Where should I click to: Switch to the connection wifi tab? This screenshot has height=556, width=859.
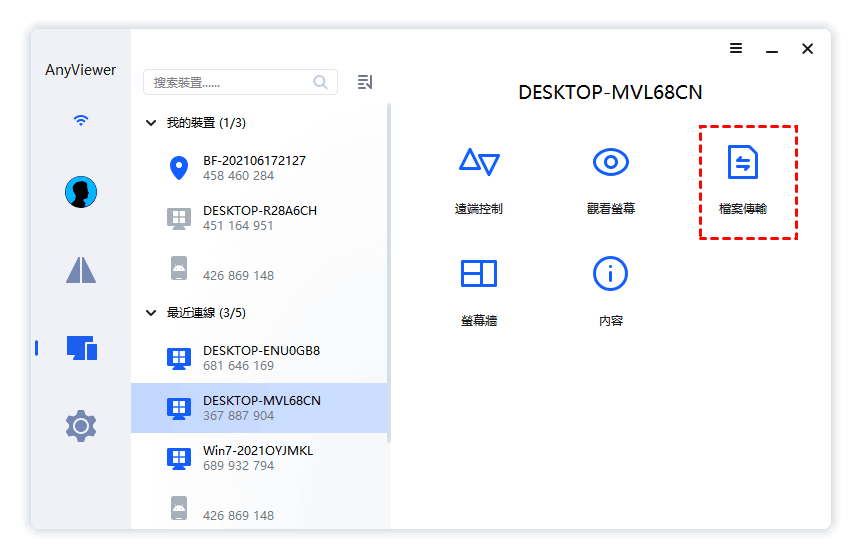81,120
